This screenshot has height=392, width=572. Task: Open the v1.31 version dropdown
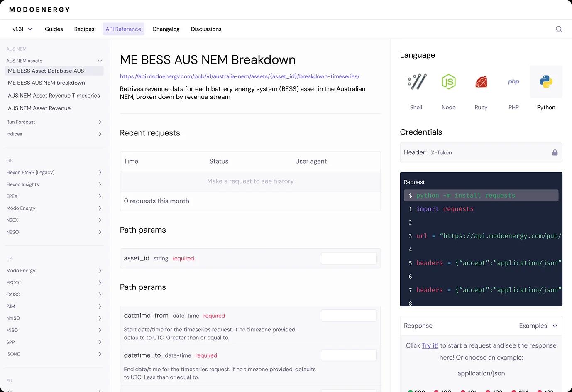pyautogui.click(x=22, y=29)
